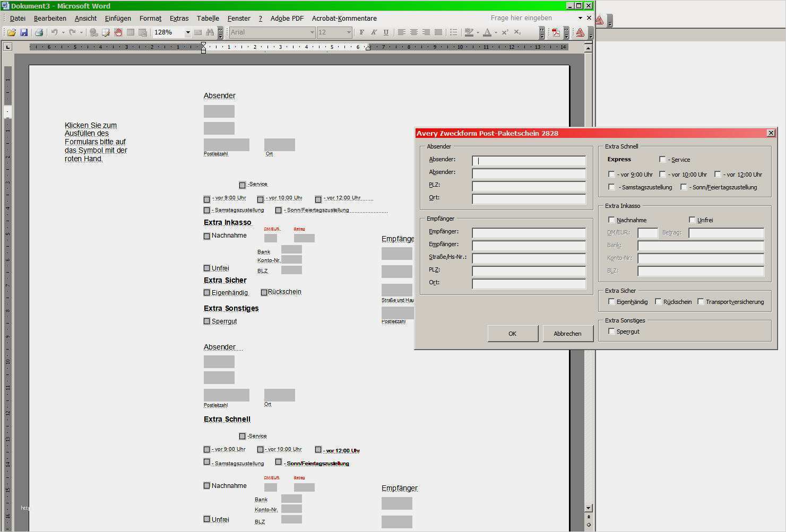This screenshot has width=786, height=532.
Task: Open the Einfügen menu
Action: [x=118, y=18]
